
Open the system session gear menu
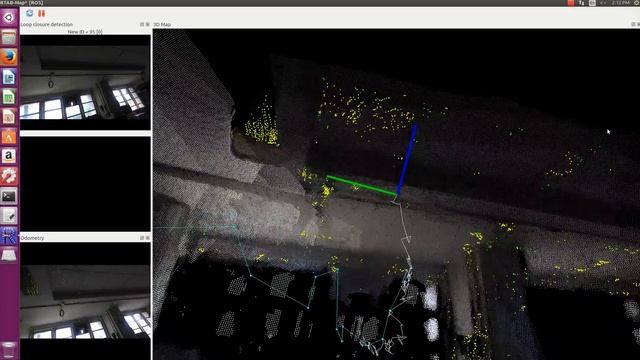(x=637, y=3)
